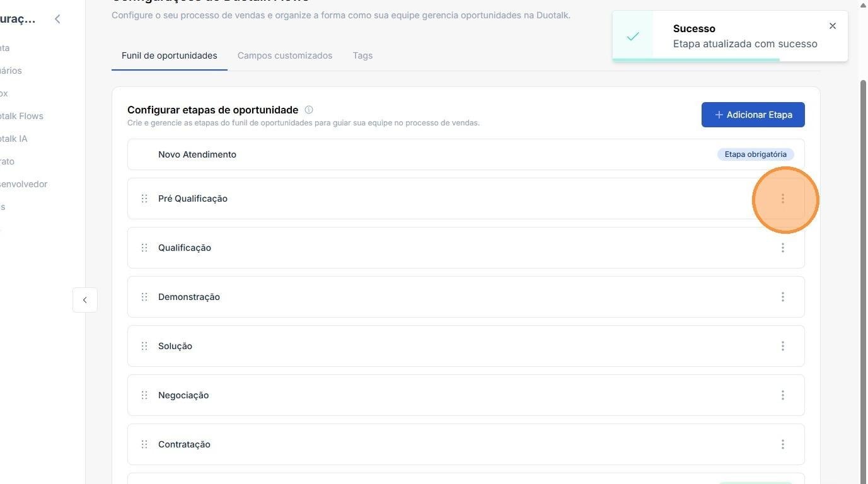Click the Contratação row drag handle
Screen dimensions: 868x484
144,444
